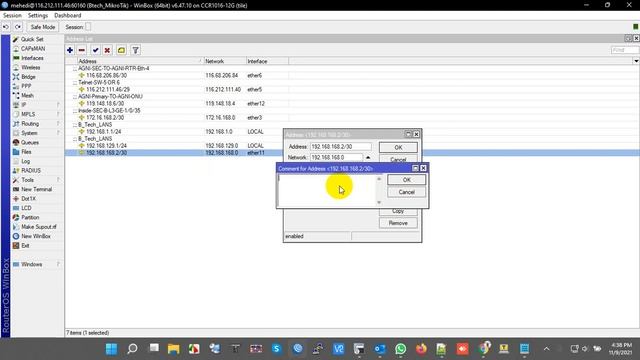The image size is (640, 360).
Task: Click the redo arrow in toolbar
Action: coord(18,27)
